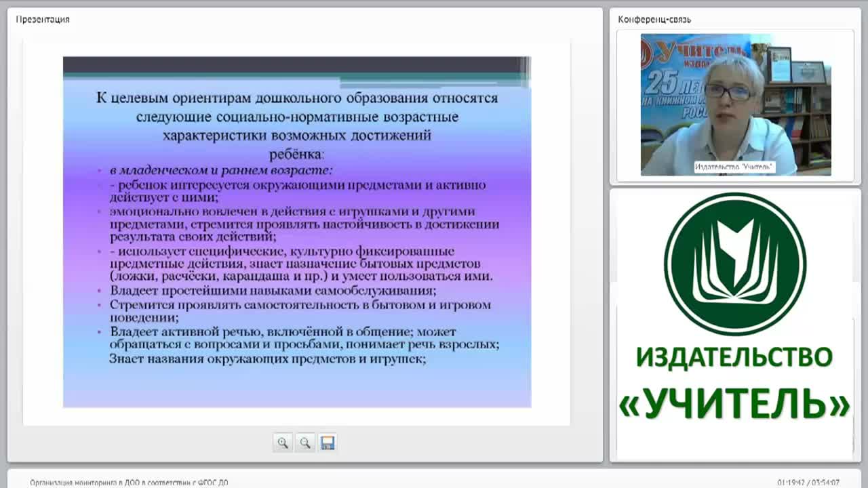Click the line 'Владеет простейшими навыками самообслуживания;'
The width and height of the screenshot is (868, 488).
pyautogui.click(x=273, y=291)
